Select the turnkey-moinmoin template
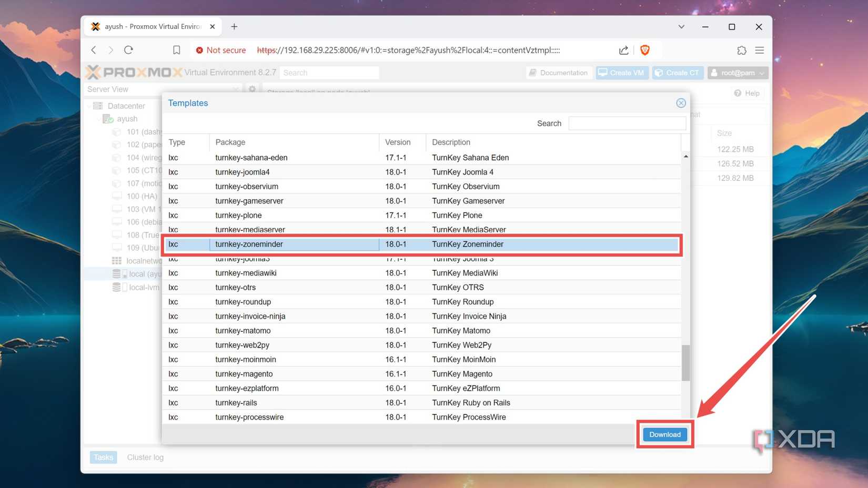868x488 pixels. (x=421, y=360)
